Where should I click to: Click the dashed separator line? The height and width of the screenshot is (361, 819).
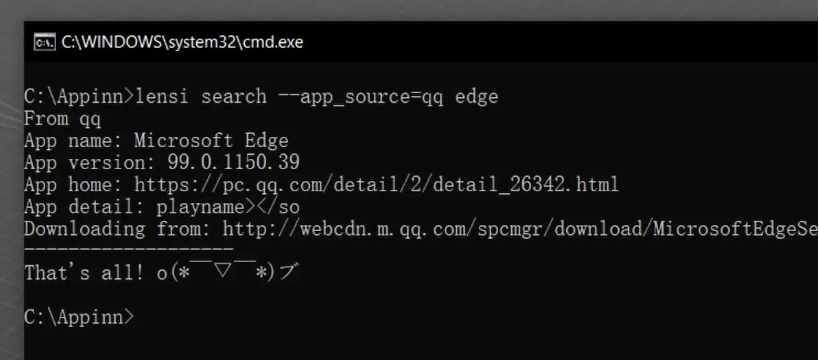coord(128,250)
